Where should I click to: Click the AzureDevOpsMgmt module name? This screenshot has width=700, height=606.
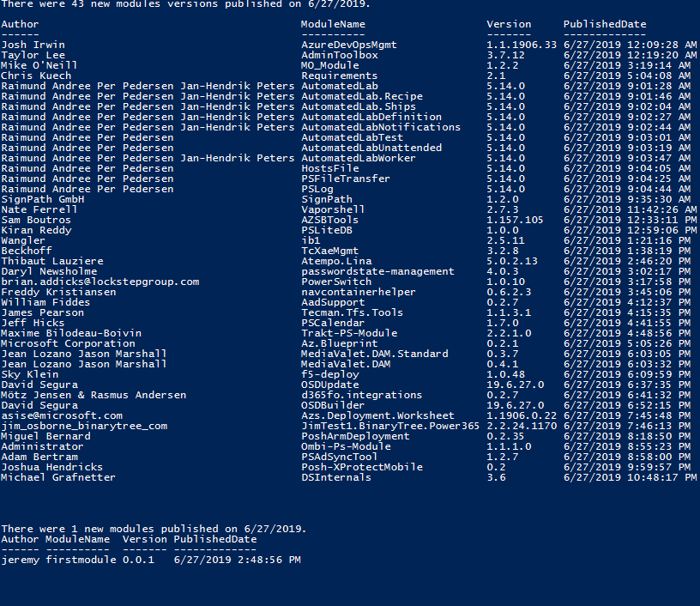pyautogui.click(x=349, y=45)
